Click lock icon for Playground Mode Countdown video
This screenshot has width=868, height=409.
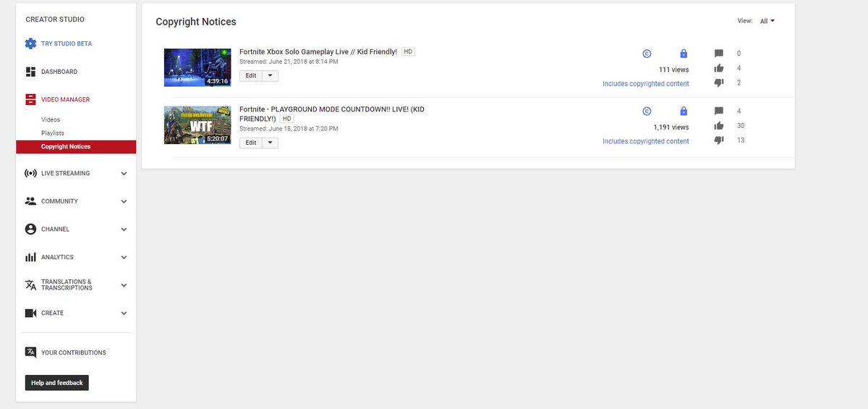pos(684,111)
